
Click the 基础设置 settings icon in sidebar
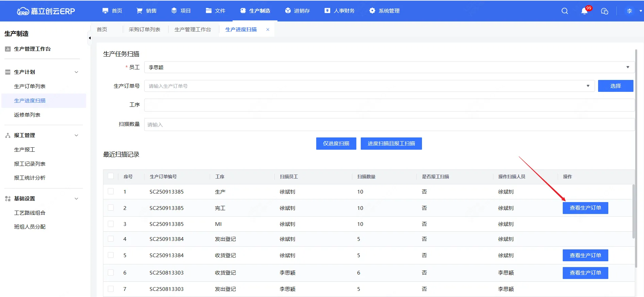pos(8,199)
